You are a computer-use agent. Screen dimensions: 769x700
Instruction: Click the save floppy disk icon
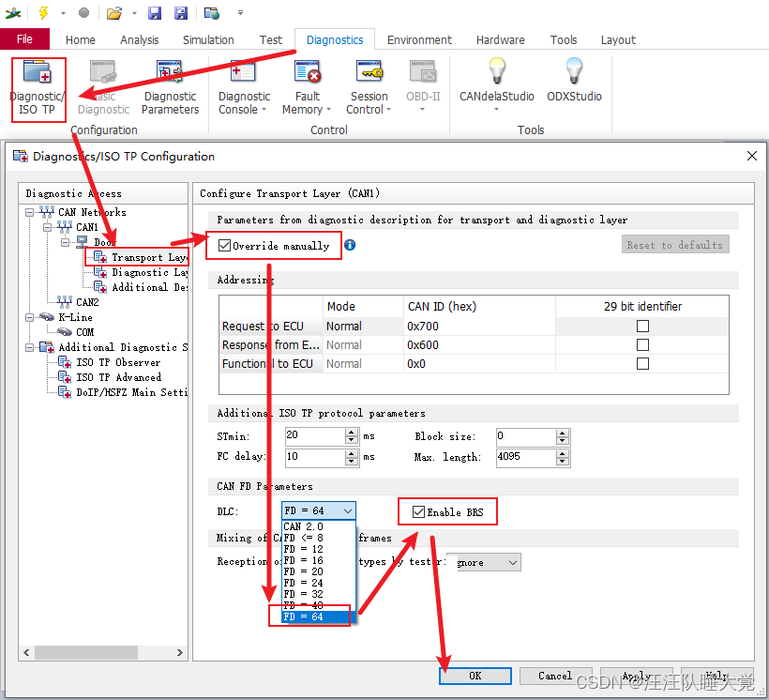click(x=155, y=13)
